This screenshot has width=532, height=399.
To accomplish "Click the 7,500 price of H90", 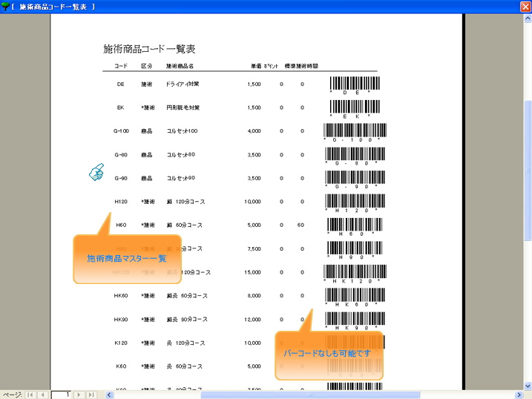I will (x=254, y=249).
